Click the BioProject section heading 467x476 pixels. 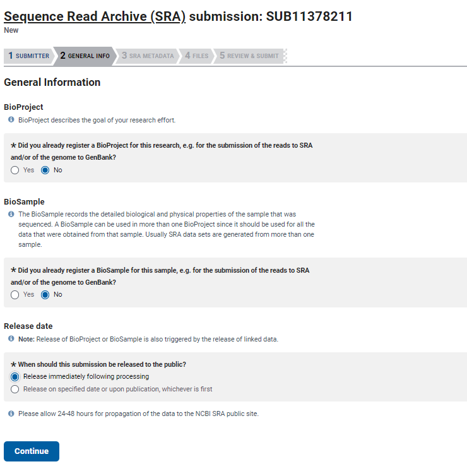24,107
